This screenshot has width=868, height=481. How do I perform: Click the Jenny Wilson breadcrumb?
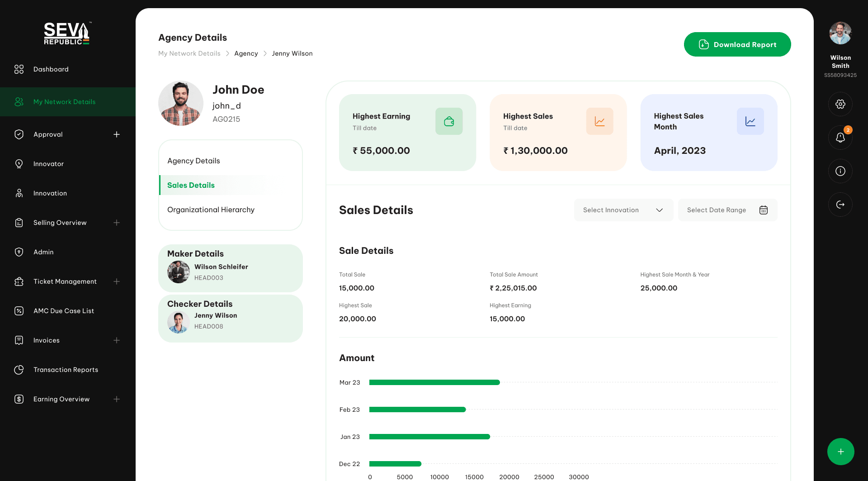click(x=292, y=53)
